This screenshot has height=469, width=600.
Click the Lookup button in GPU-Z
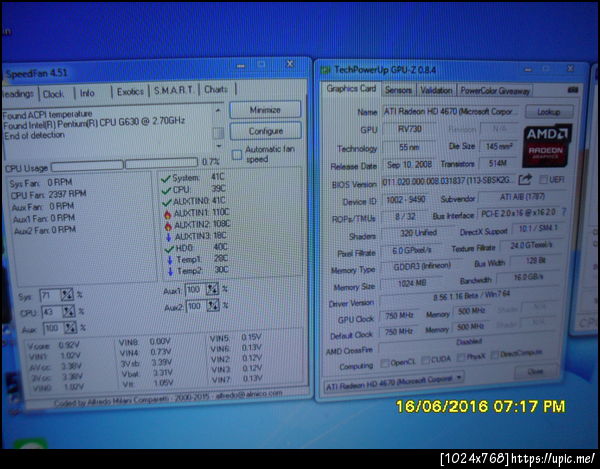(549, 112)
